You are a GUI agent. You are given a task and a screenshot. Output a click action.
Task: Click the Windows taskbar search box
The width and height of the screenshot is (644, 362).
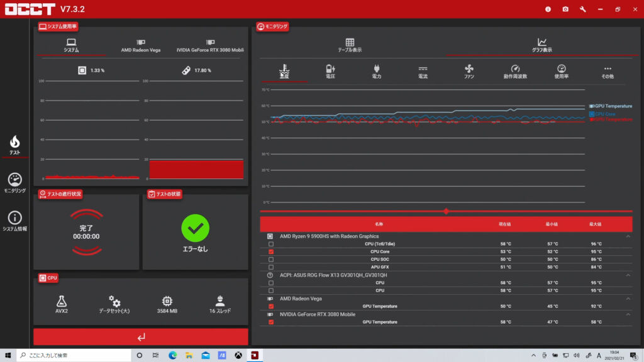(x=74, y=356)
